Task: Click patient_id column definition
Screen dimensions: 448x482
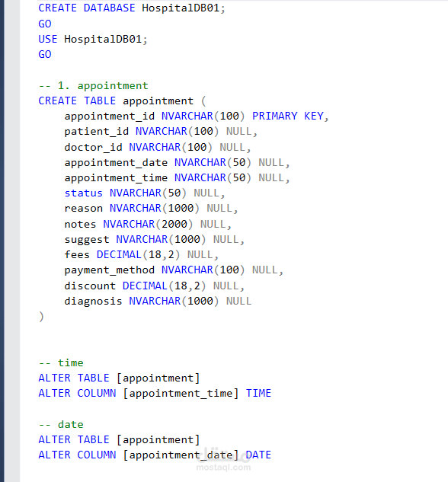Action: click(161, 132)
